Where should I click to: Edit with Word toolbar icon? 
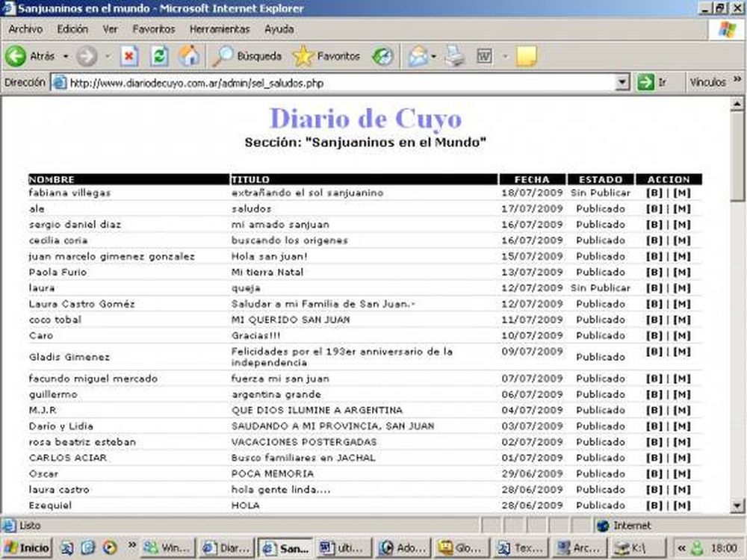click(x=484, y=56)
